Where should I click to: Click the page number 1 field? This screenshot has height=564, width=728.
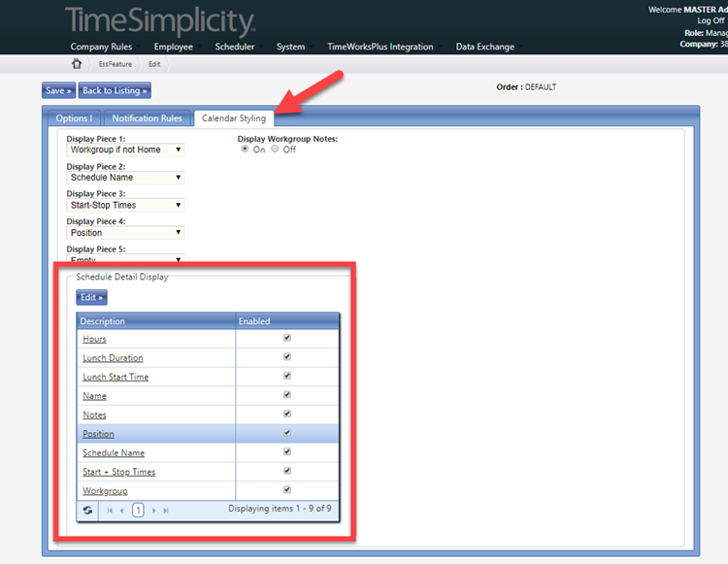tap(138, 510)
